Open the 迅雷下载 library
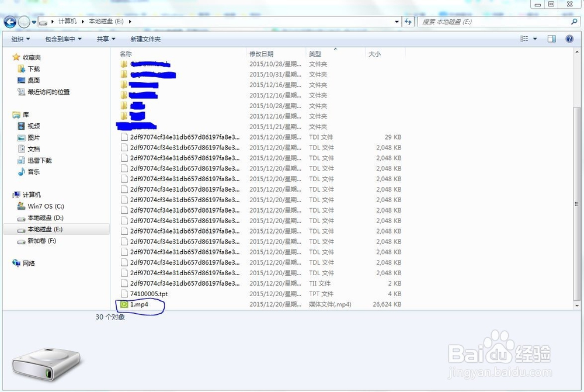The image size is (584, 392). tap(40, 161)
